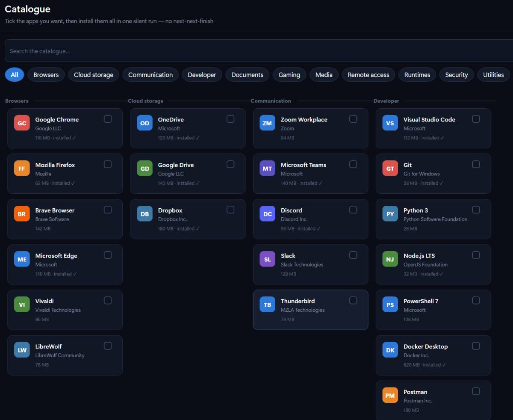Click the Slack SL icon
The height and width of the screenshot is (420, 513).
267,259
